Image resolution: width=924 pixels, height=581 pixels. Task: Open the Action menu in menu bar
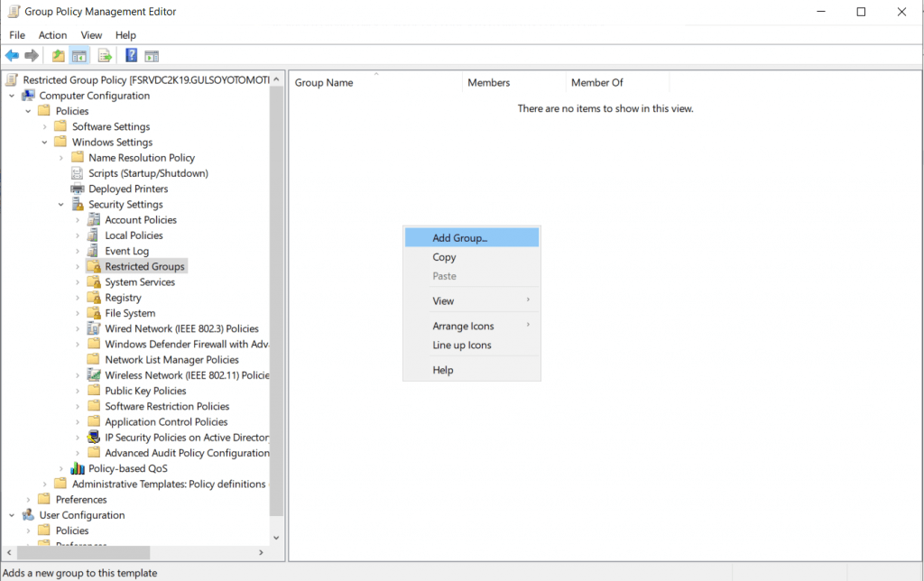tap(52, 35)
